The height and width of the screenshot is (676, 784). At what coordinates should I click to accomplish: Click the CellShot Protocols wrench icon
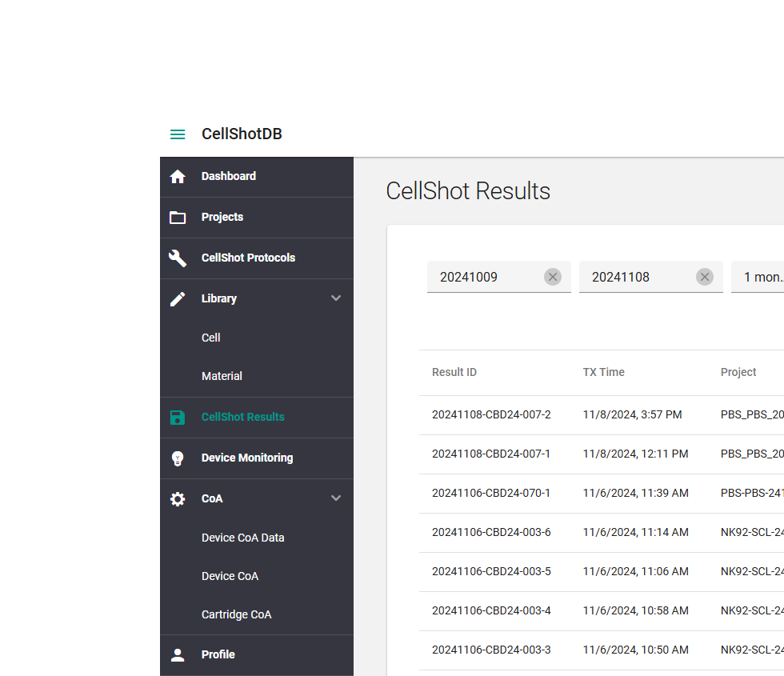tap(178, 258)
